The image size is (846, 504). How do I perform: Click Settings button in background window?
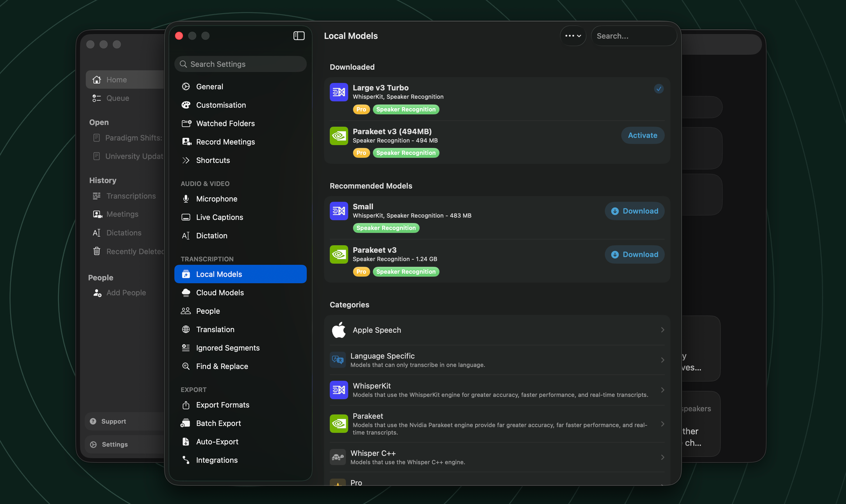(125, 445)
